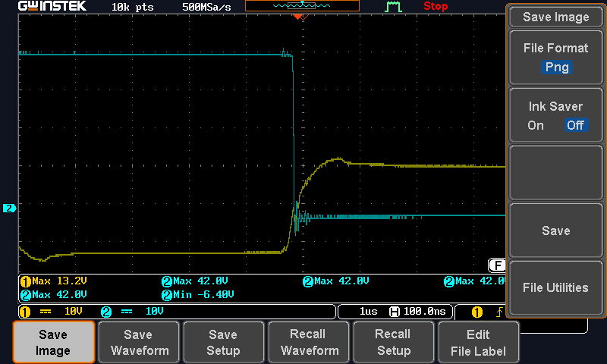607x364 pixels.
Task: Click the F indicator icon on graticule
Action: [497, 265]
